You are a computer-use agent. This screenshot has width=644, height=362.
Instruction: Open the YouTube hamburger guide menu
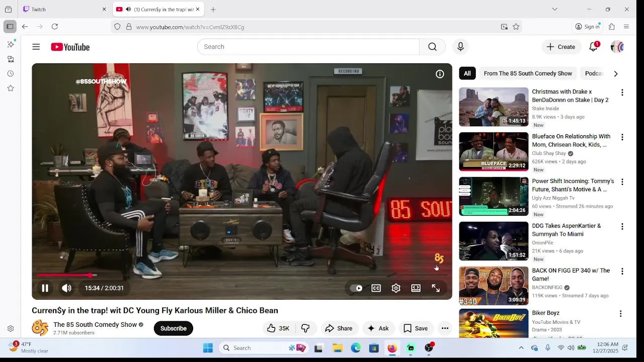tap(36, 47)
